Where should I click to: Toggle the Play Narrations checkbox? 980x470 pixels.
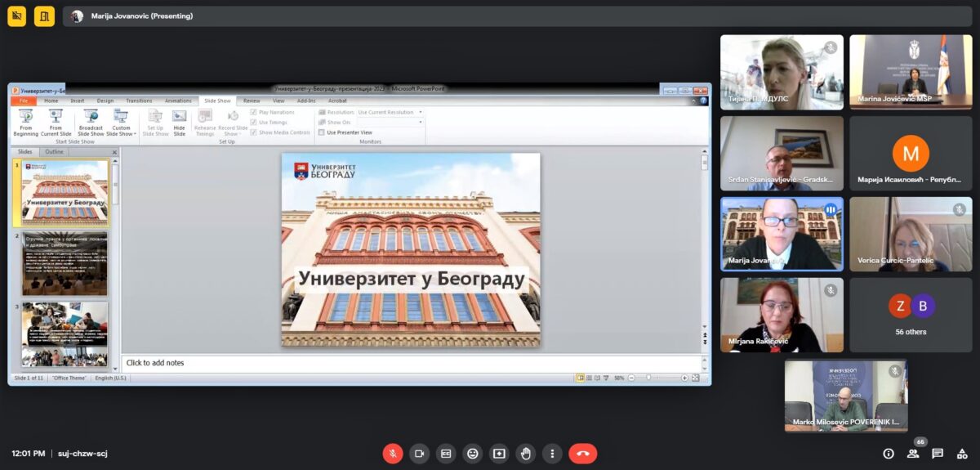point(254,112)
